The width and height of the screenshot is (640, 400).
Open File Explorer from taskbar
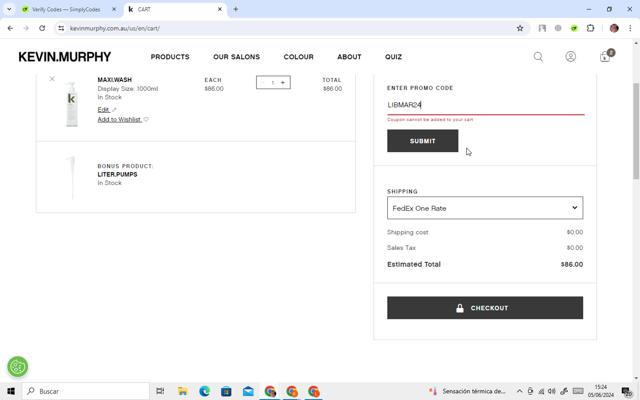point(182,391)
